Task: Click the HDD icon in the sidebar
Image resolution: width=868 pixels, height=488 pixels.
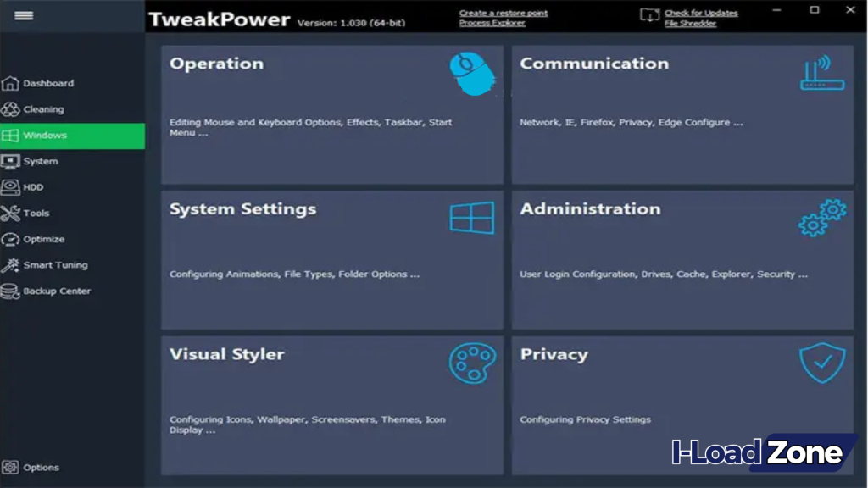Action: [12, 186]
